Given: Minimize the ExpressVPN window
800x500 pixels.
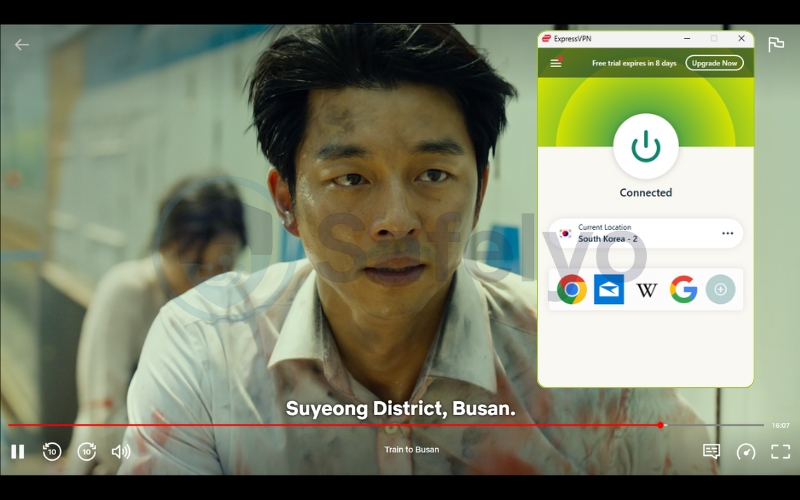Looking at the screenshot, I should click(687, 38).
